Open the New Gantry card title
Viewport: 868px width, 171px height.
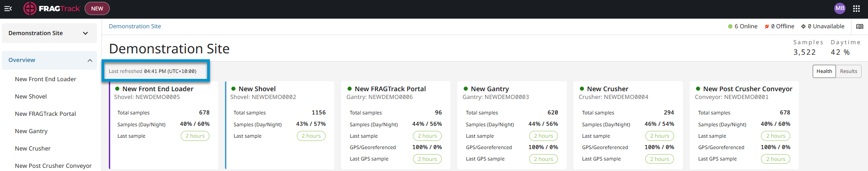click(x=490, y=89)
